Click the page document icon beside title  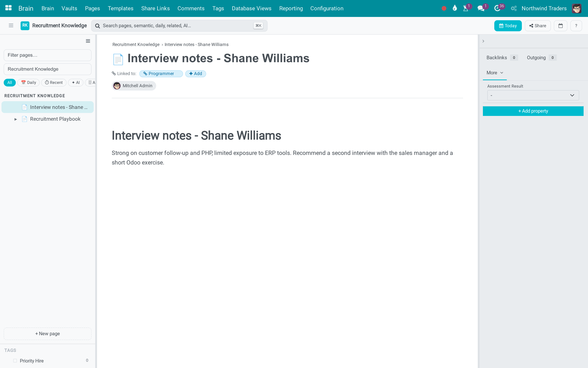(x=118, y=59)
